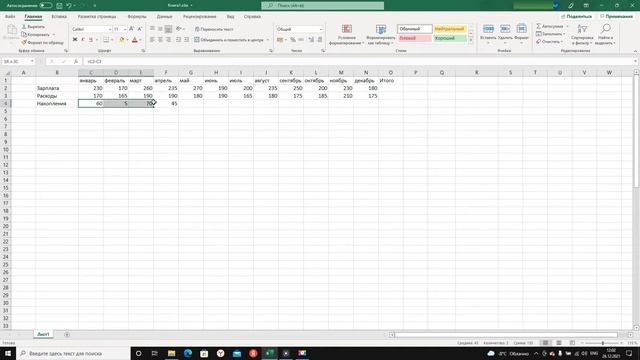Open Условное форматирование menu
The image size is (640, 360).
347,34
